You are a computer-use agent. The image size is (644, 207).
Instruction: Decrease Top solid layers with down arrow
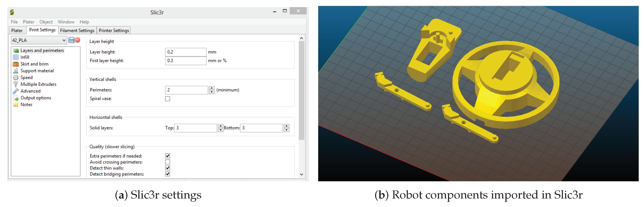220,130
